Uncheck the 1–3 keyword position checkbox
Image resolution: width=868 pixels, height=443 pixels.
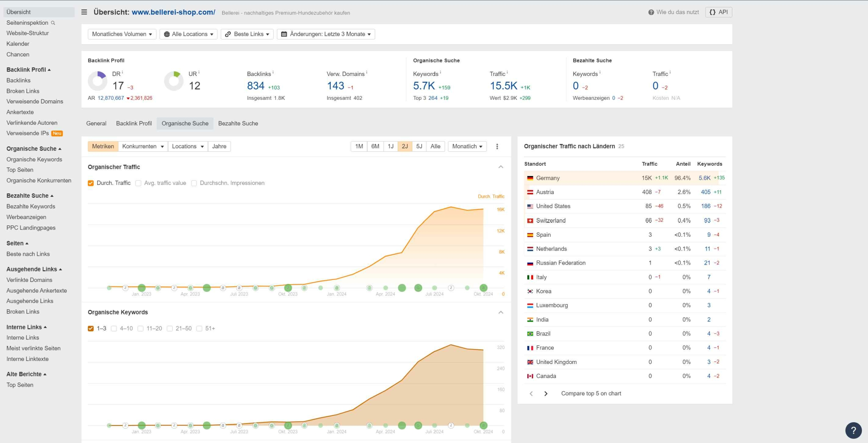91,329
